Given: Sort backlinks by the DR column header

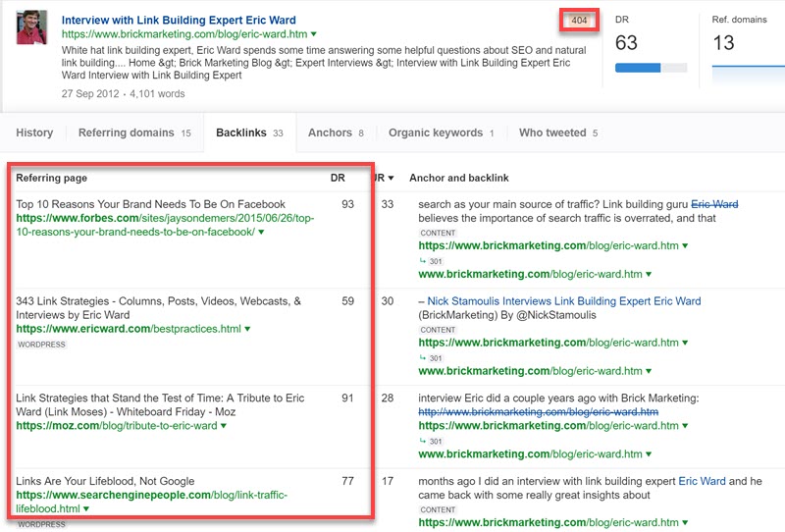Looking at the screenshot, I should [x=338, y=178].
